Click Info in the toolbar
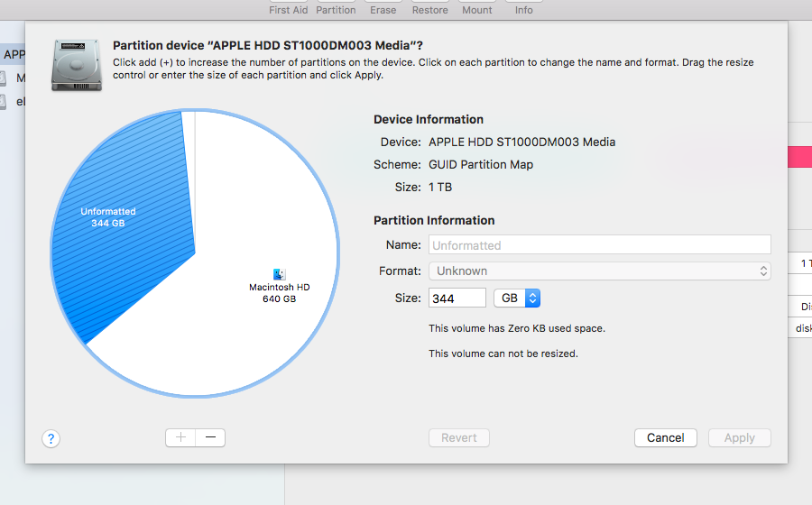The width and height of the screenshot is (812, 505). [523, 10]
